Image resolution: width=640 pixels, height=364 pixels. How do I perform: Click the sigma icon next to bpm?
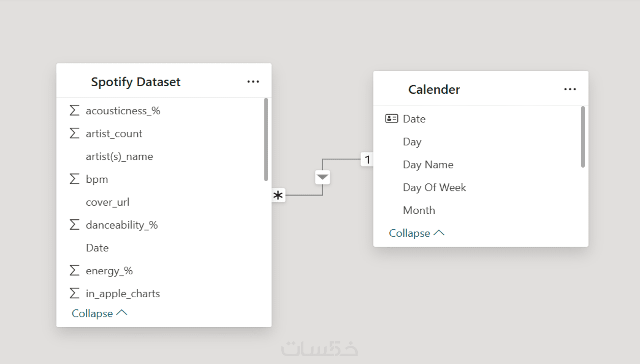click(74, 179)
